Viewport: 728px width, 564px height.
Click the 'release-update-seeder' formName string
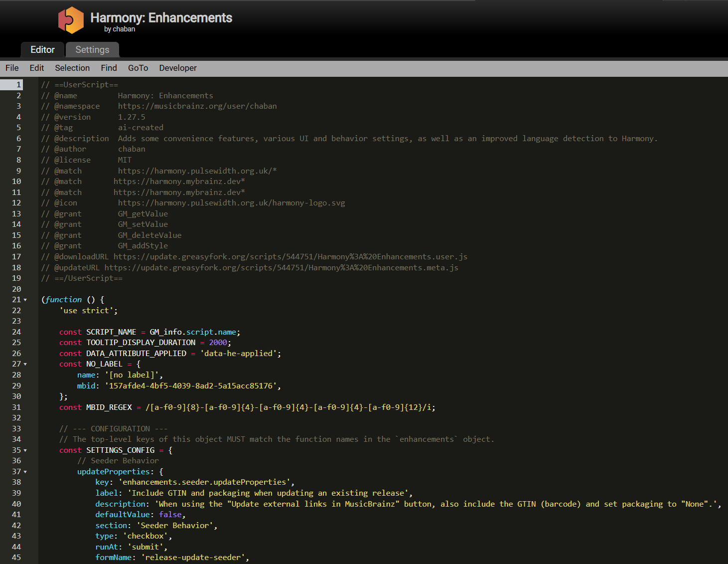click(193, 558)
